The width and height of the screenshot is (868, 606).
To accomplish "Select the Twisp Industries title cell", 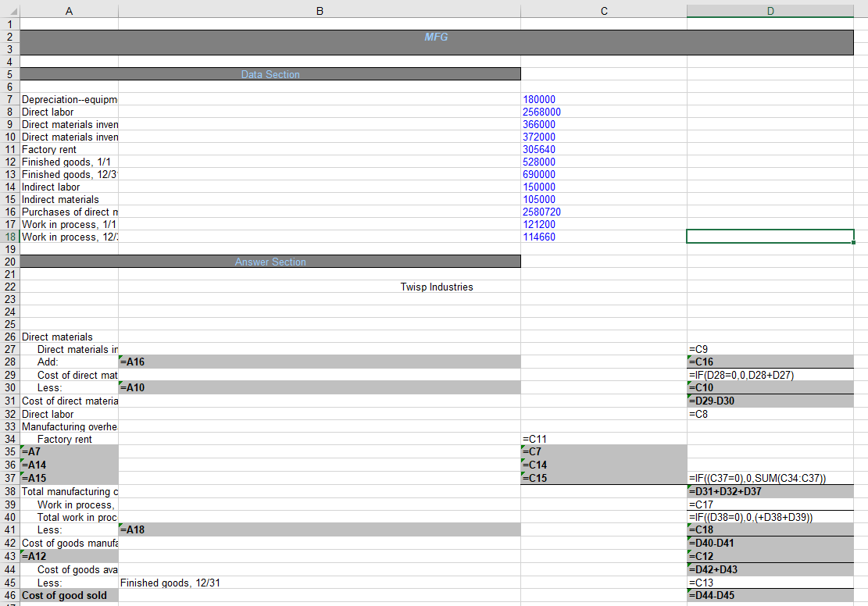I will pos(436,287).
